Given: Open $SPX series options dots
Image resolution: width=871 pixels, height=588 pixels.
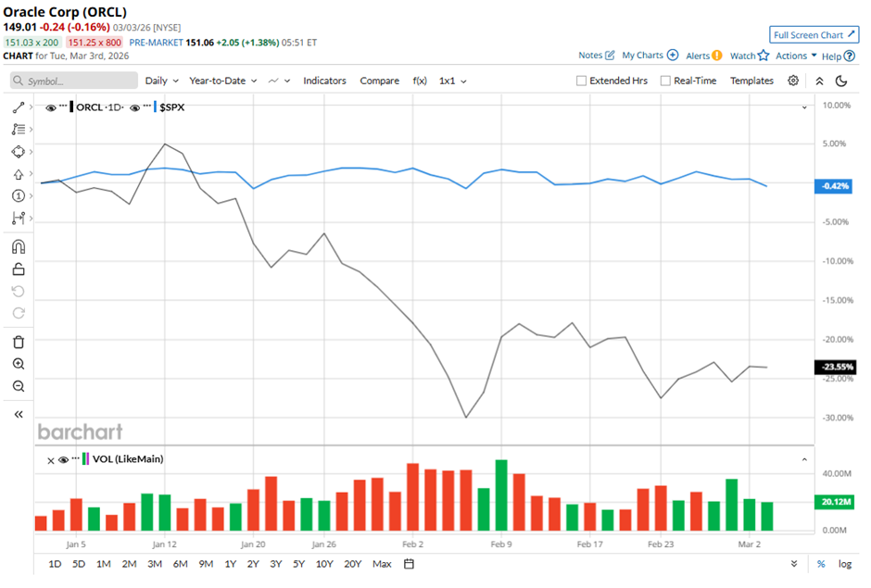Looking at the screenshot, I should 147,105.
